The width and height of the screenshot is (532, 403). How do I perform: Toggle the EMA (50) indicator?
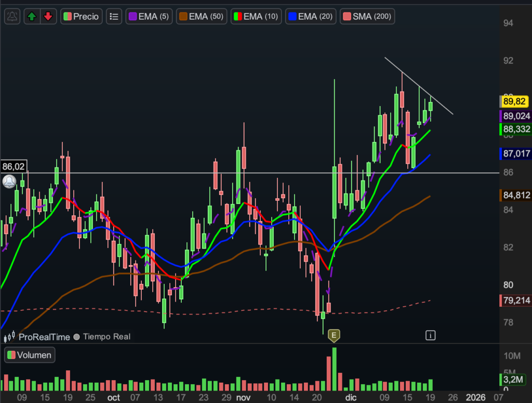201,16
